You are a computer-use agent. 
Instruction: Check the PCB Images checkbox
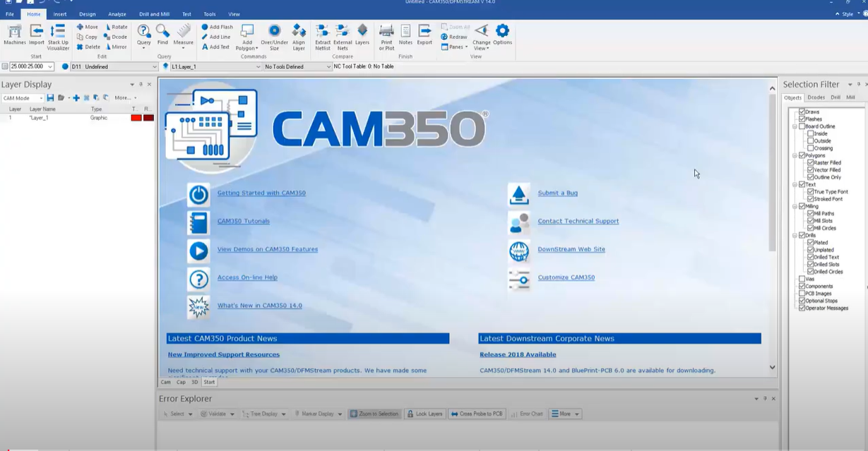[x=802, y=293]
